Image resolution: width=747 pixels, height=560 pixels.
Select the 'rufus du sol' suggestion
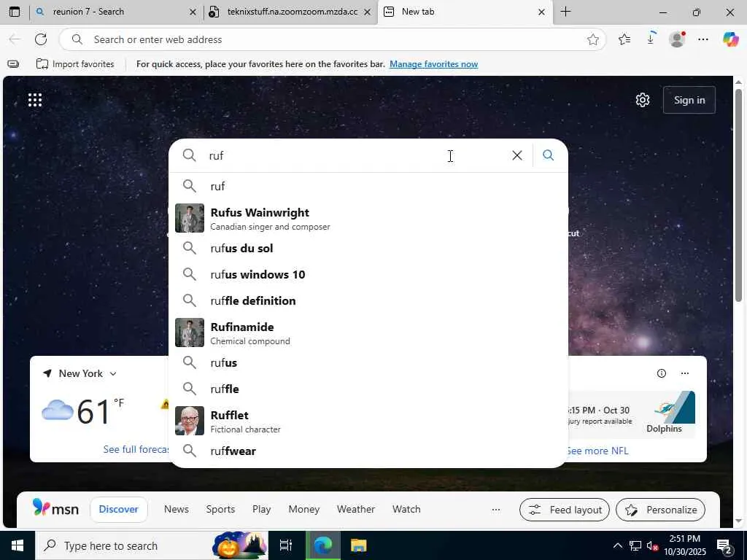[368, 248]
